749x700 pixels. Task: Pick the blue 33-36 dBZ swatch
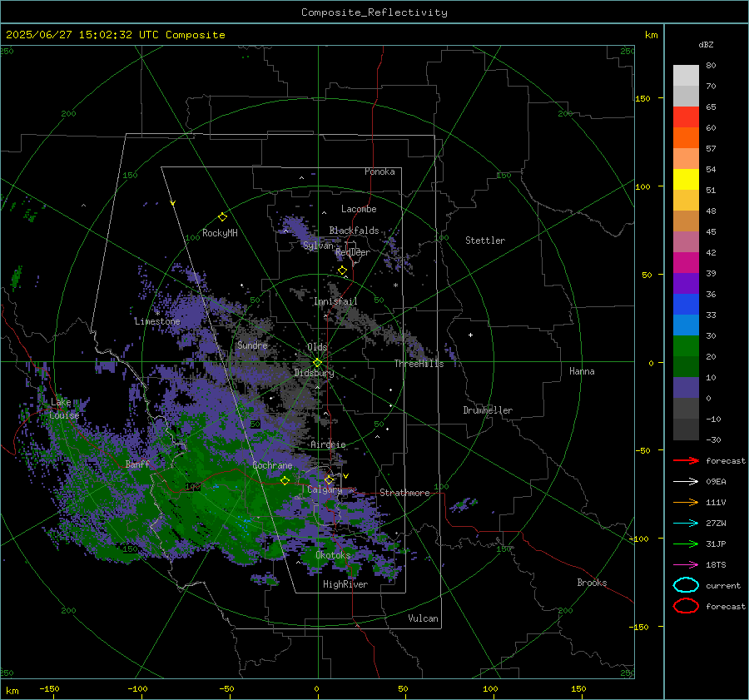pos(686,305)
